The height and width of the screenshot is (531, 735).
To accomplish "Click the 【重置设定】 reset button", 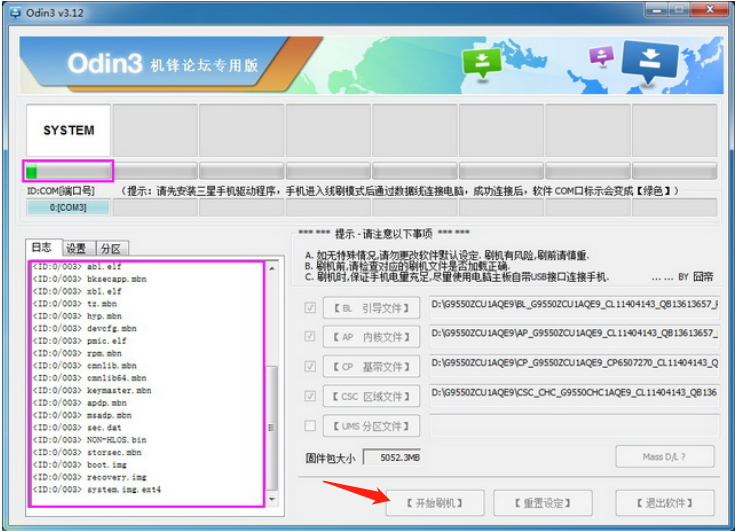I will click(542, 503).
